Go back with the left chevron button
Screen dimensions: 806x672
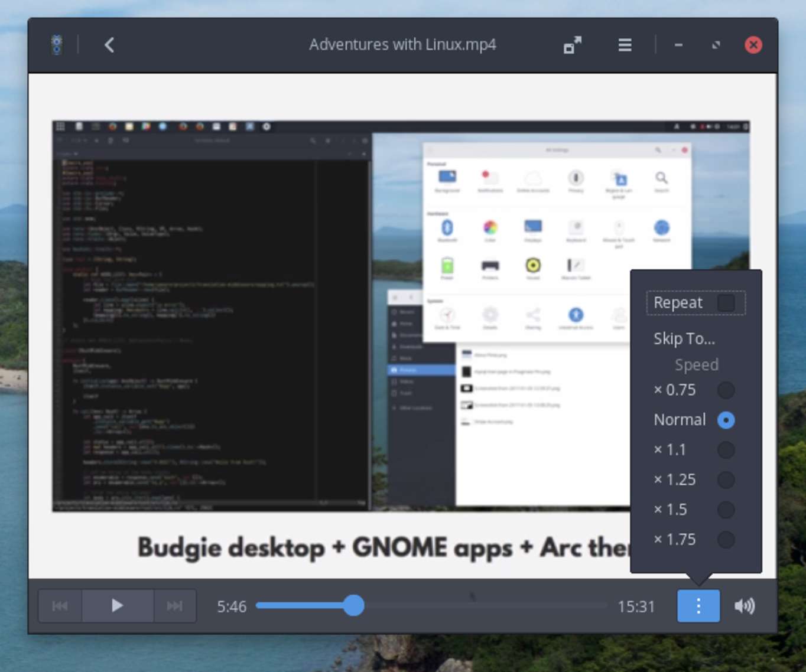[109, 45]
